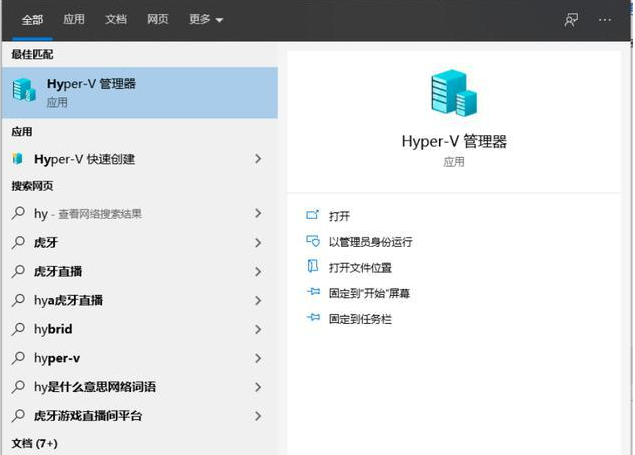Switch to the 全部 tab
The width and height of the screenshot is (635, 455).
pos(32,19)
